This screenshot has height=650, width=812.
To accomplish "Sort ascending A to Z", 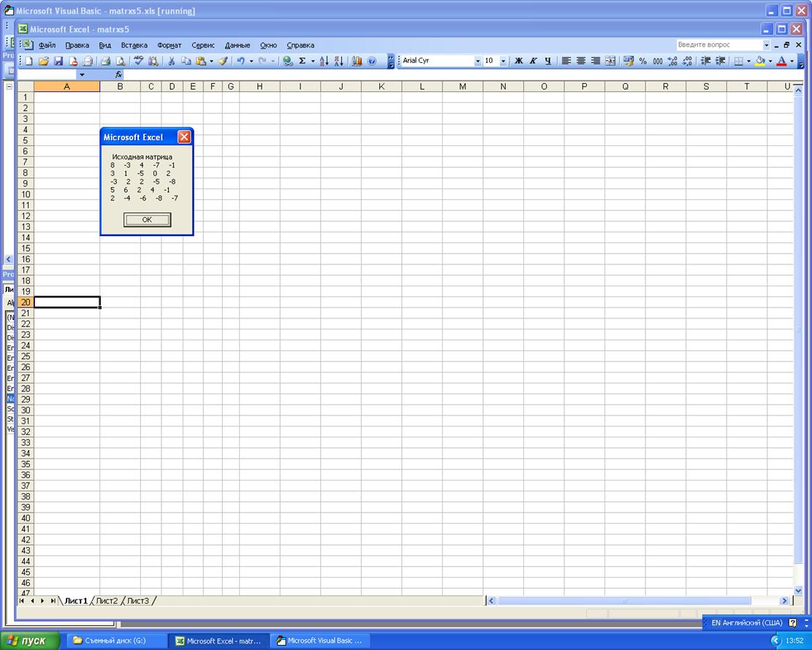I will click(x=325, y=61).
